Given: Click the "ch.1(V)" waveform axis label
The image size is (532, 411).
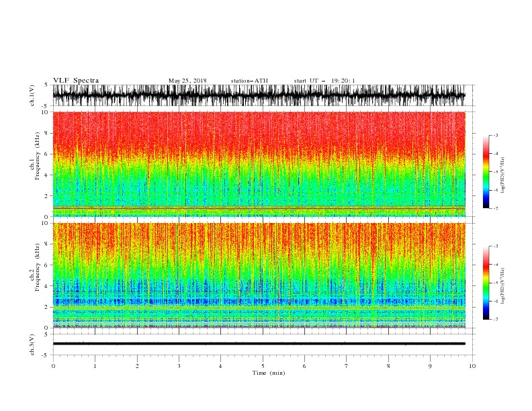Looking at the screenshot, I should pyautogui.click(x=32, y=95).
